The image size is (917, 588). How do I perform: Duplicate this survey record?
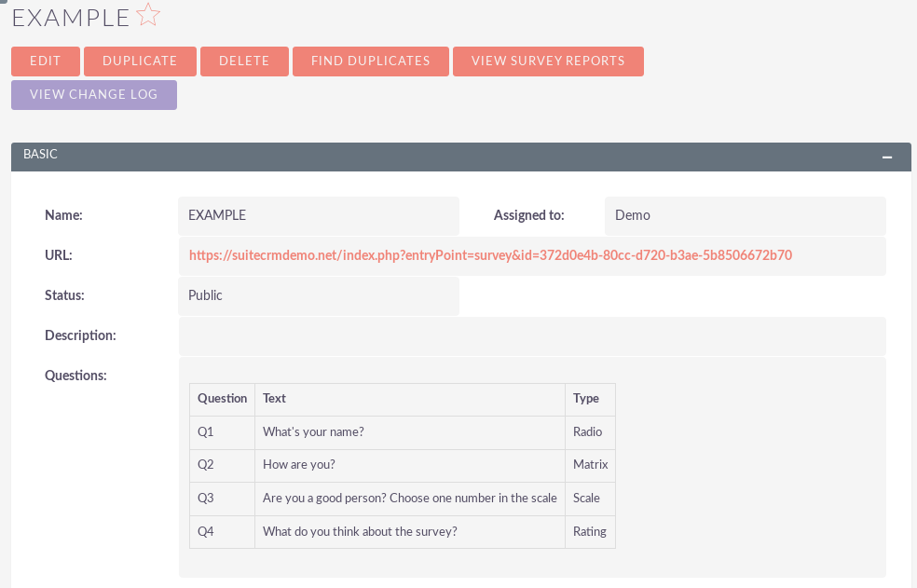pos(140,62)
